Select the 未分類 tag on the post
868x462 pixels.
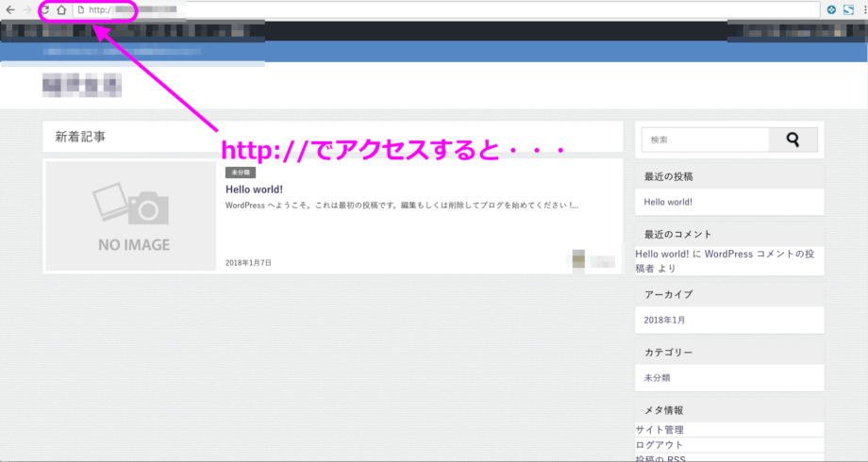tap(241, 173)
